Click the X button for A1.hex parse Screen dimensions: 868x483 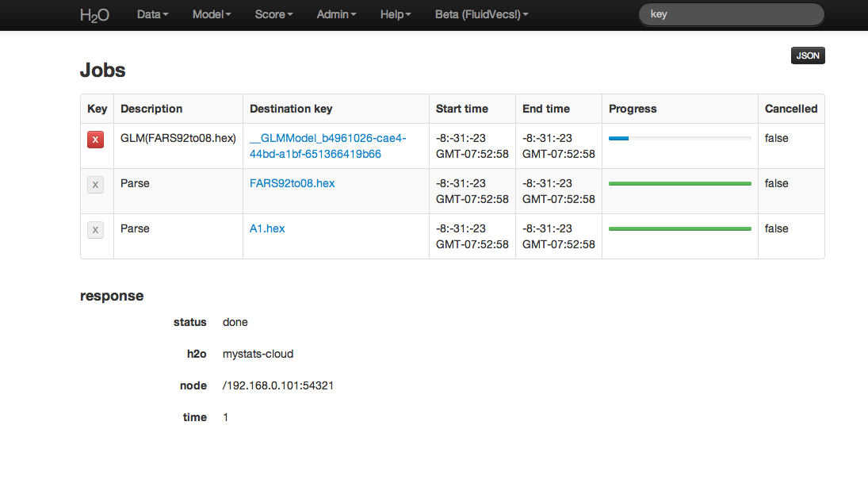click(x=95, y=230)
